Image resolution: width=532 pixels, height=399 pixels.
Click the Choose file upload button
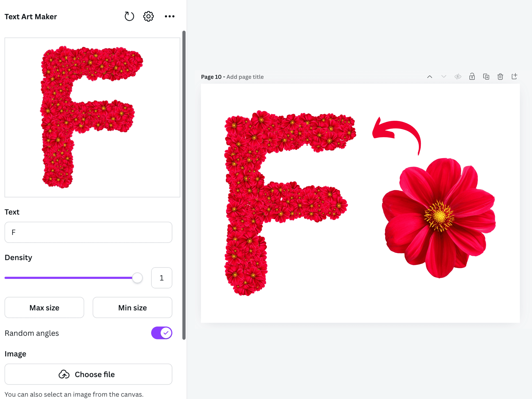click(x=88, y=374)
